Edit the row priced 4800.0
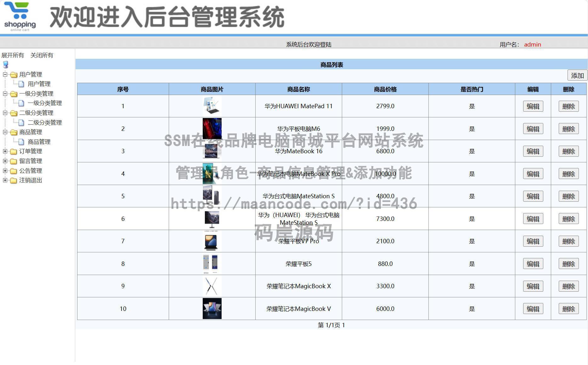This screenshot has height=365, width=588. click(x=533, y=196)
